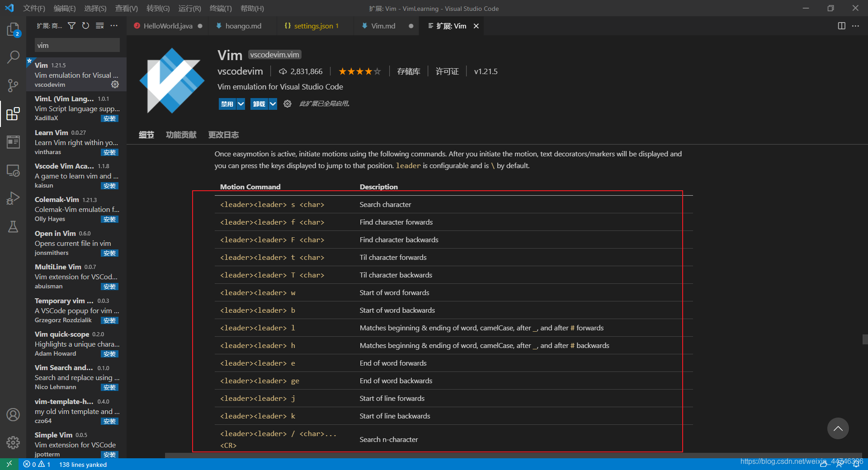Image resolution: width=868 pixels, height=470 pixels.
Task: Refresh the extensions list
Action: 85,26
